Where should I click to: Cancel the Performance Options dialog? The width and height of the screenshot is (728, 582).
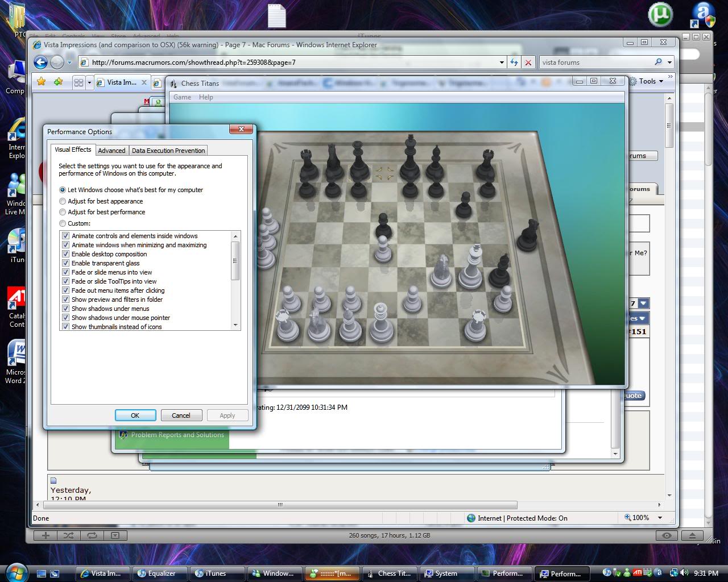181,415
